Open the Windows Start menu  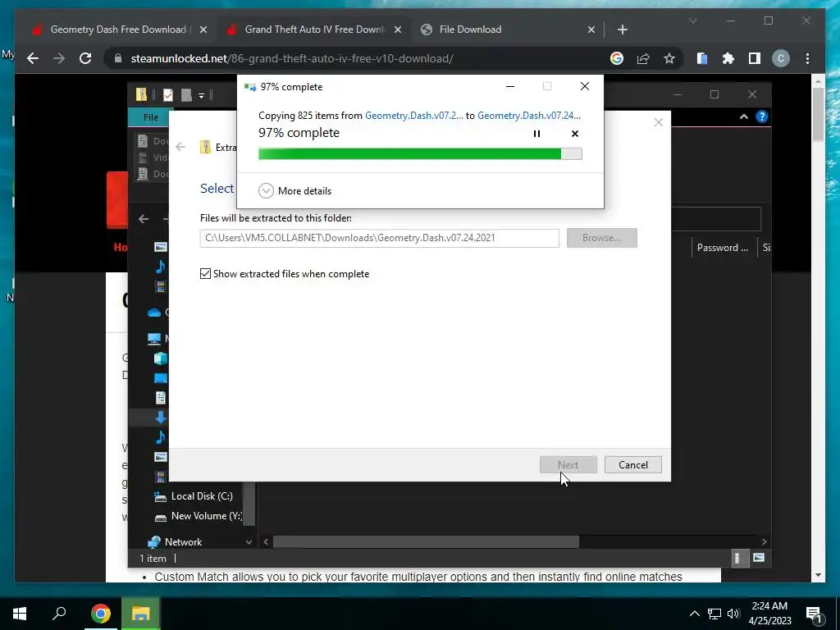click(20, 614)
